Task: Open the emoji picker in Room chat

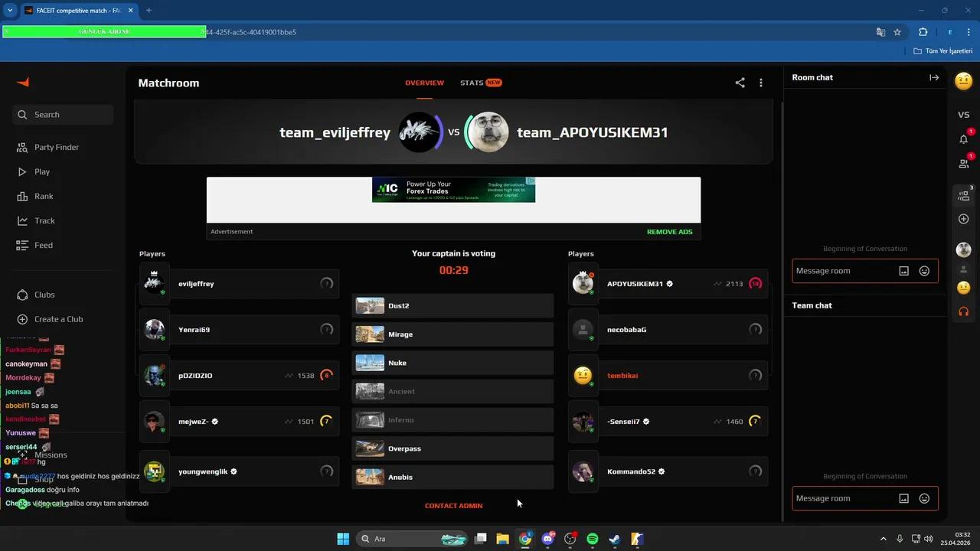Action: [x=924, y=271]
